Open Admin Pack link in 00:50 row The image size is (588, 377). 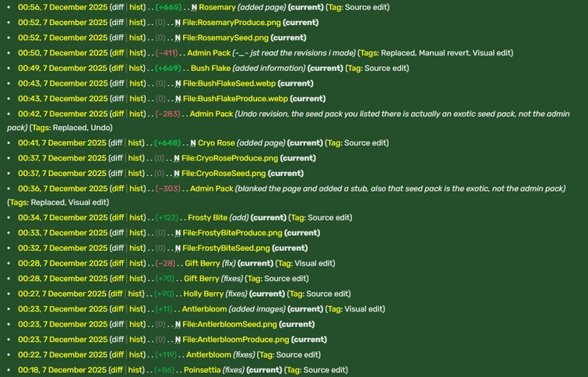(209, 53)
